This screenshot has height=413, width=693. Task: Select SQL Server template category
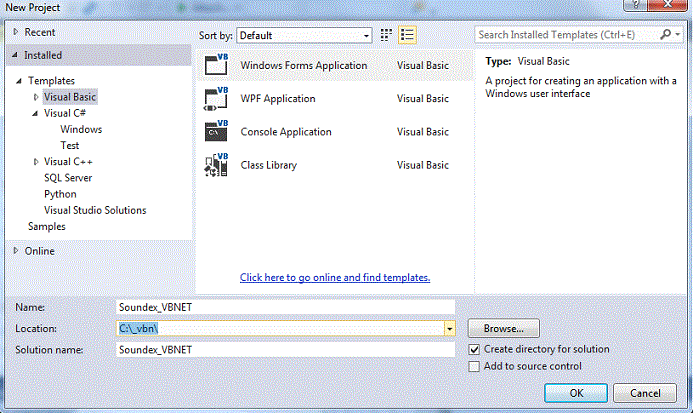68,178
